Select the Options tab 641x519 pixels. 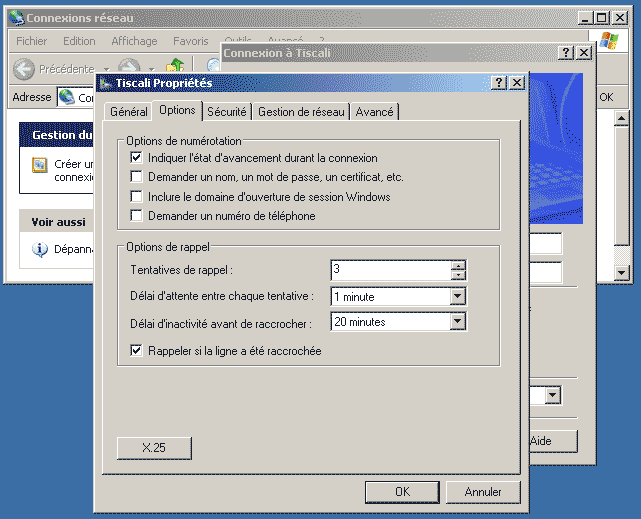pos(177,110)
